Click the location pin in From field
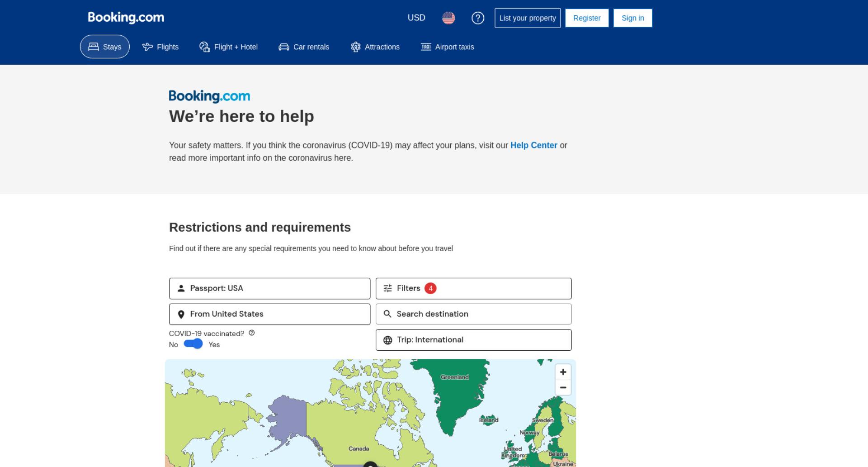Image resolution: width=868 pixels, height=467 pixels. click(x=181, y=315)
